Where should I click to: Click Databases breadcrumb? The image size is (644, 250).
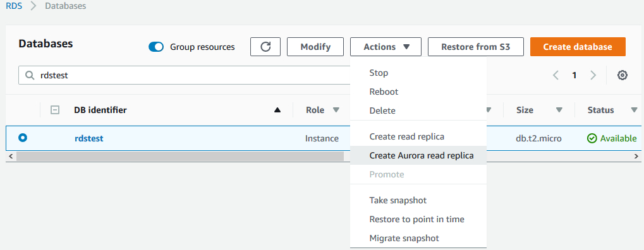pos(65,6)
